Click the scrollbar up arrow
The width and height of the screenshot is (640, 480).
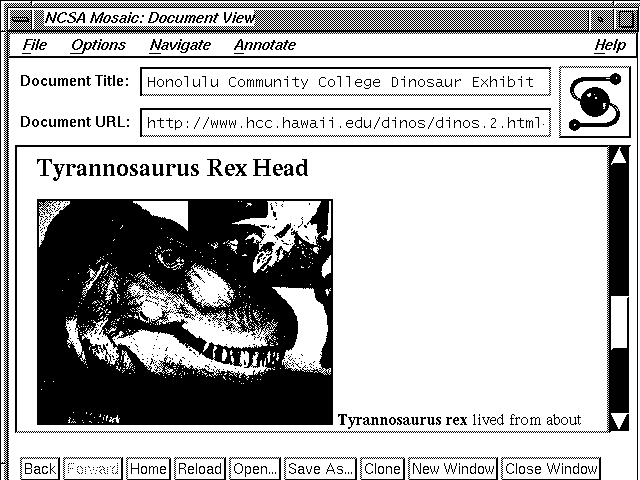[618, 156]
